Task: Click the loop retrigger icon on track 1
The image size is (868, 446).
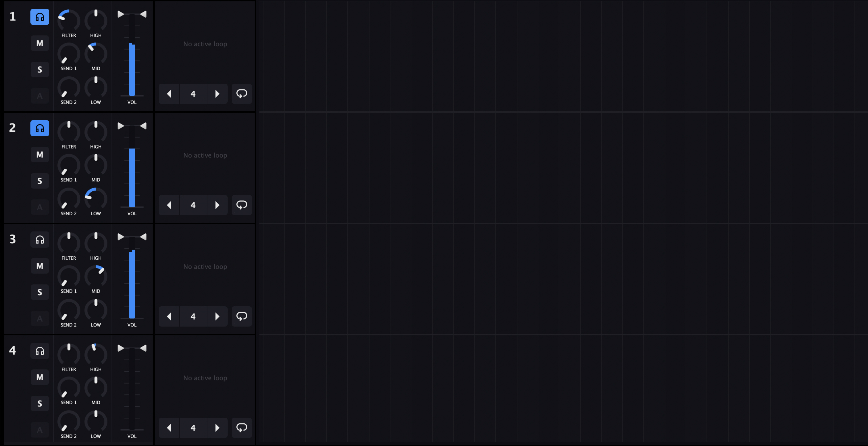Action: pyautogui.click(x=241, y=94)
